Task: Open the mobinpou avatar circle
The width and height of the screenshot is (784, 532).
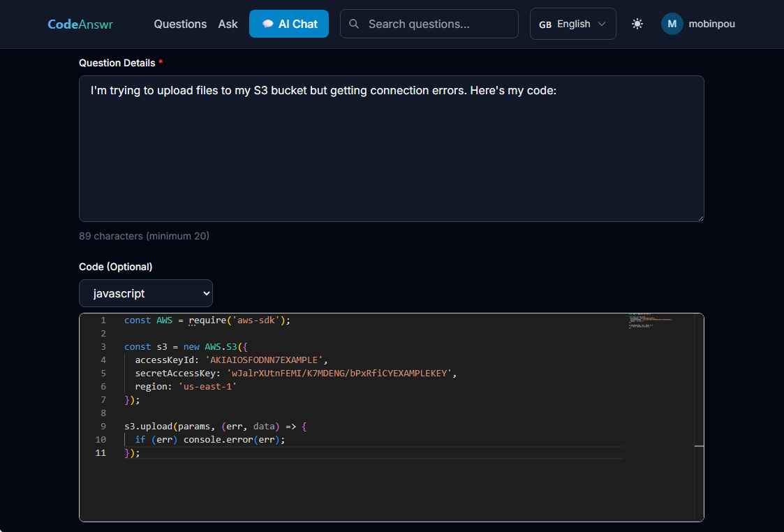Action: 671,23
